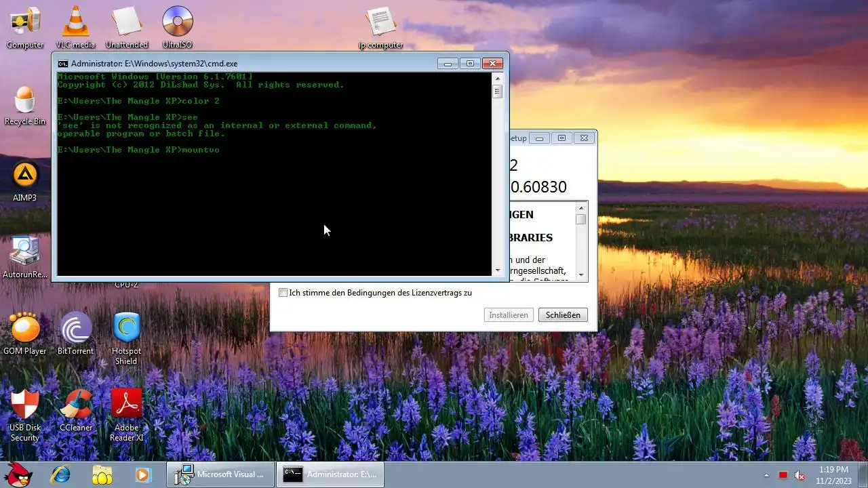
Task: Close the Setup dialog window
Action: [x=584, y=138]
